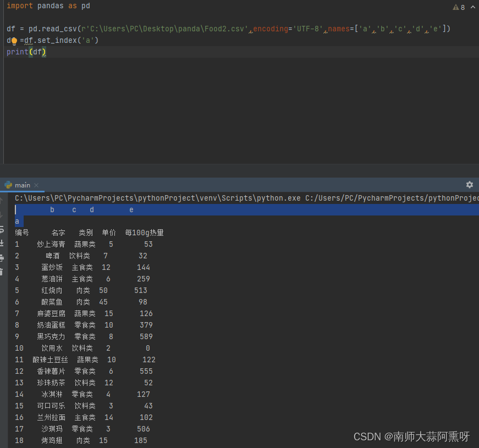Screen dimensions: 479x448
Task: Click column header 'd' in output
Action: tap(92, 210)
